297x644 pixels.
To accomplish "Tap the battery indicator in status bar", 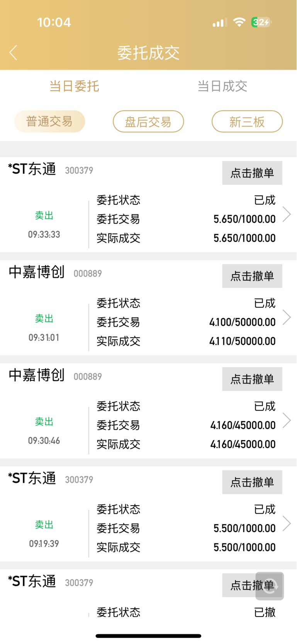I will [x=261, y=22].
